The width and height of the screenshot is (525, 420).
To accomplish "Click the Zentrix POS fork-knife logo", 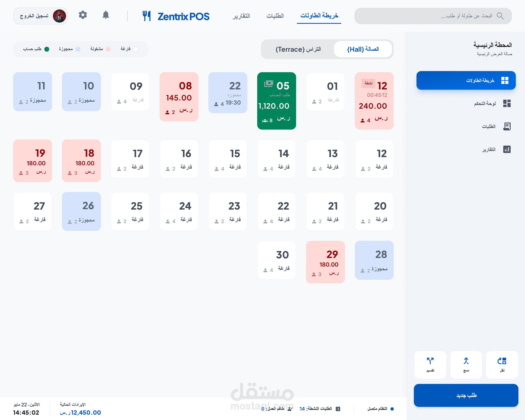I will pyautogui.click(x=146, y=16).
